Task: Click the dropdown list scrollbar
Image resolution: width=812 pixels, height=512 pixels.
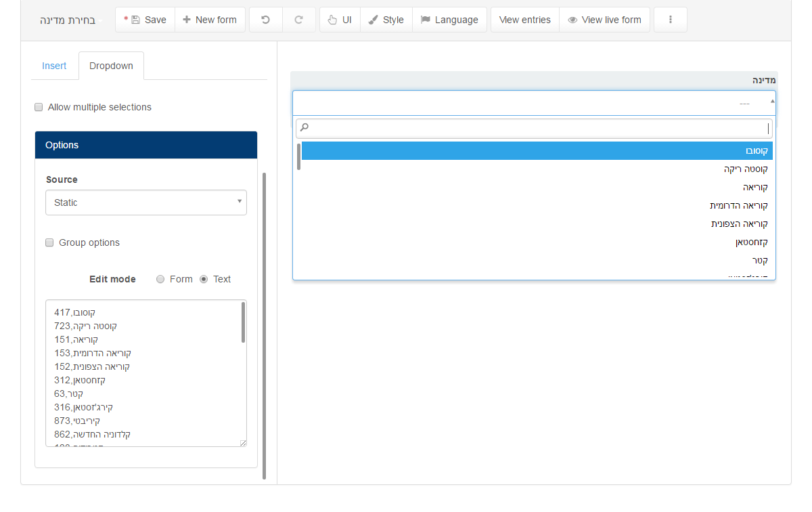Action: point(298,156)
